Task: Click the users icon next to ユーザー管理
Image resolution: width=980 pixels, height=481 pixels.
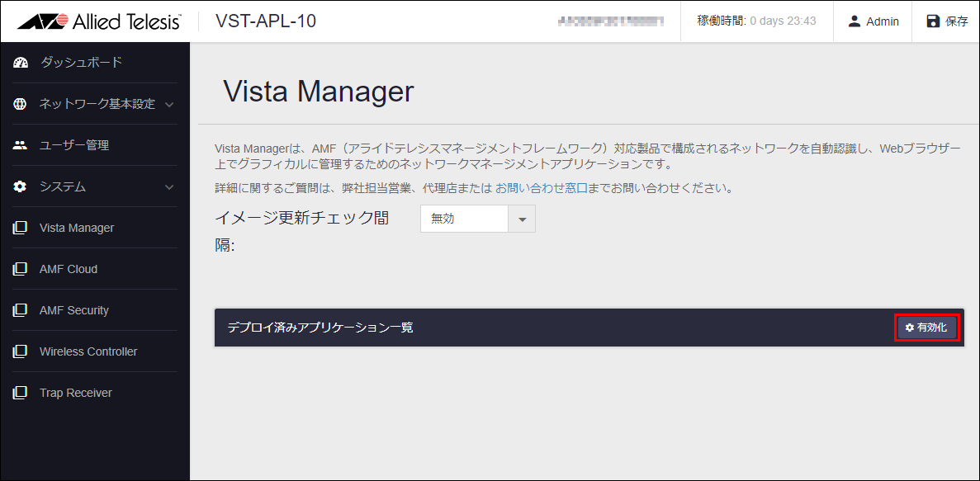Action: [x=20, y=145]
